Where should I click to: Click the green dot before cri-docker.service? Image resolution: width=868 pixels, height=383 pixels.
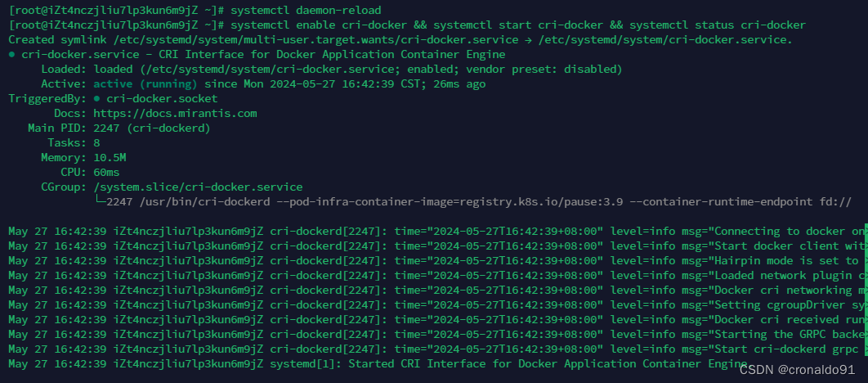[11, 55]
